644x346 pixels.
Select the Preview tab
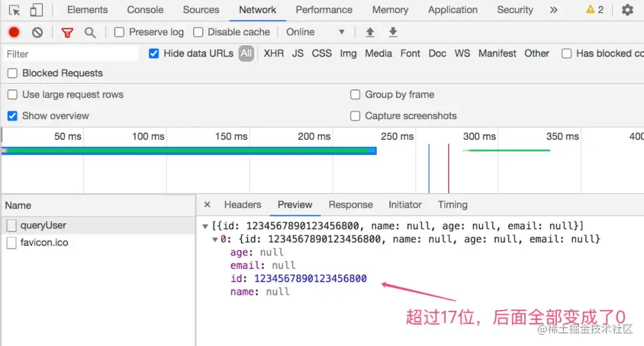295,205
